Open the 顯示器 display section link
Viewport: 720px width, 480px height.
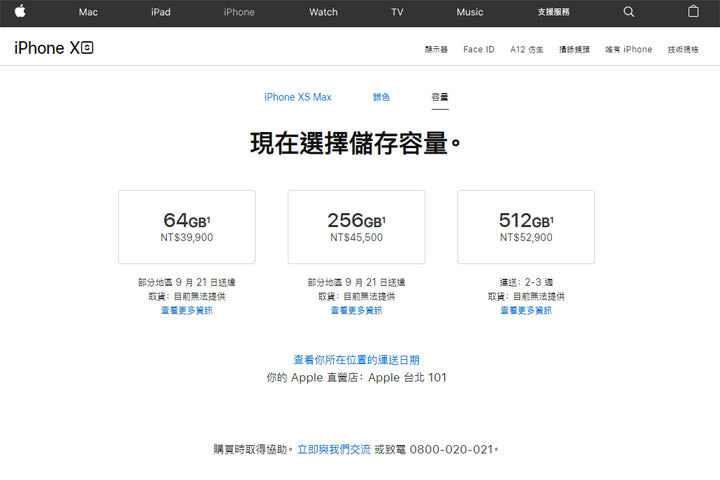[x=436, y=50]
